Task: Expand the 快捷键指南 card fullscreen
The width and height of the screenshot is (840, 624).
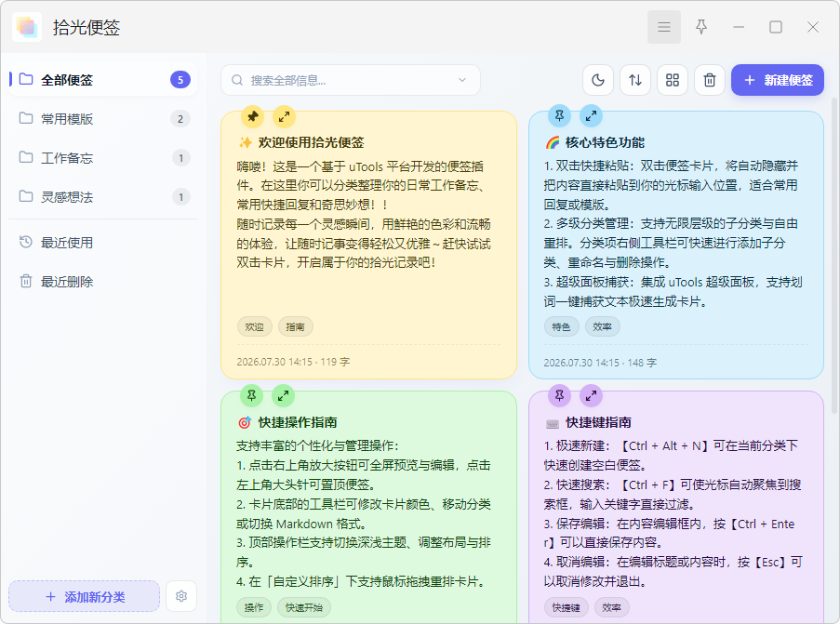Action: coord(591,396)
